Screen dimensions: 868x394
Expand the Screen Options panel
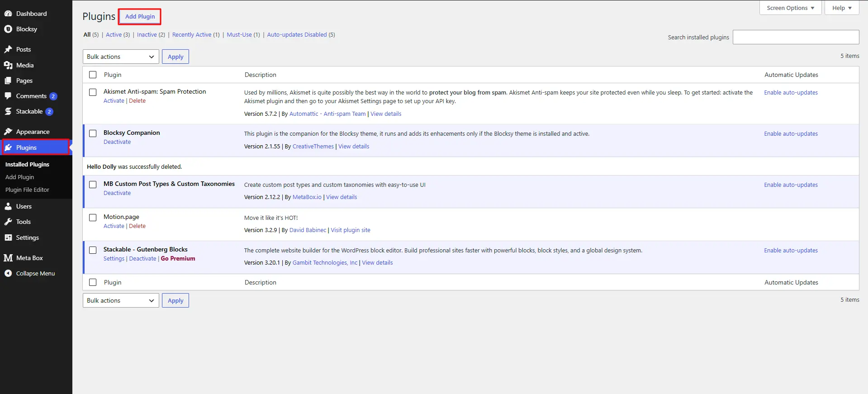tap(790, 8)
